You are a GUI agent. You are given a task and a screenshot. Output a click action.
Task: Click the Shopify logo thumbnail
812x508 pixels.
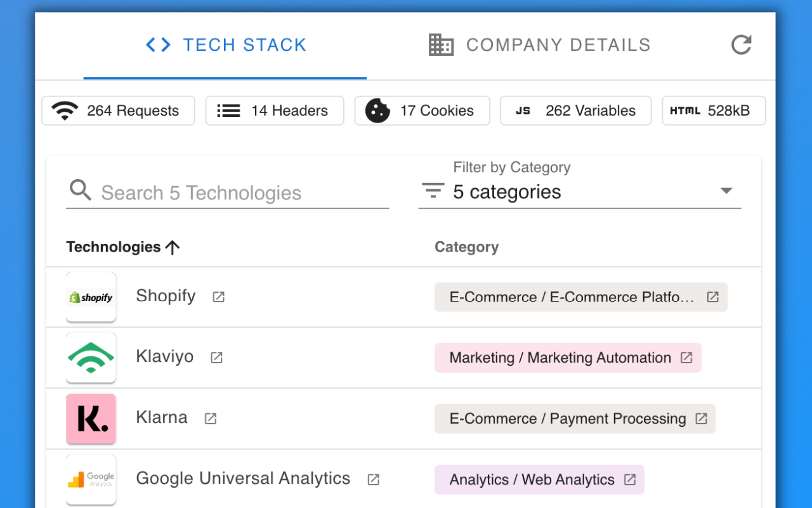(91, 297)
